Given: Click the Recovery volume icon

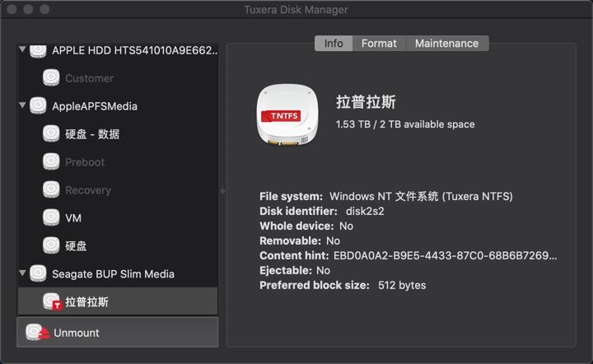Looking at the screenshot, I should 51,189.
